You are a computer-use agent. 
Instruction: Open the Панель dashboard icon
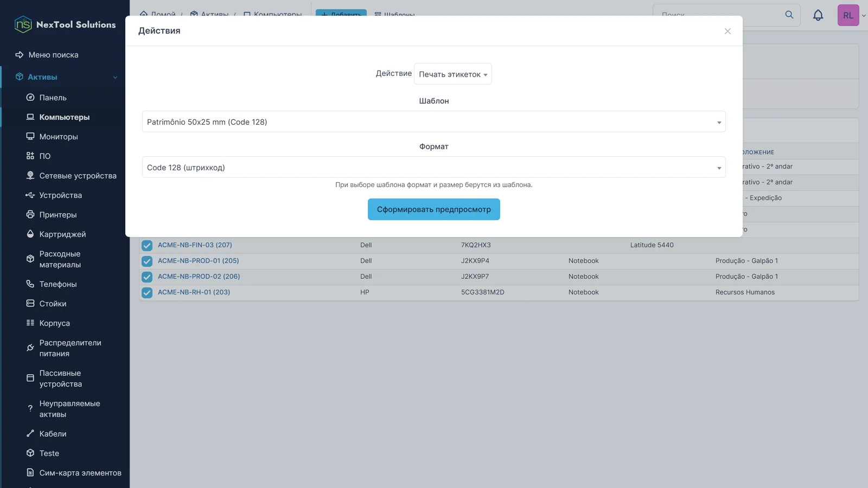30,98
